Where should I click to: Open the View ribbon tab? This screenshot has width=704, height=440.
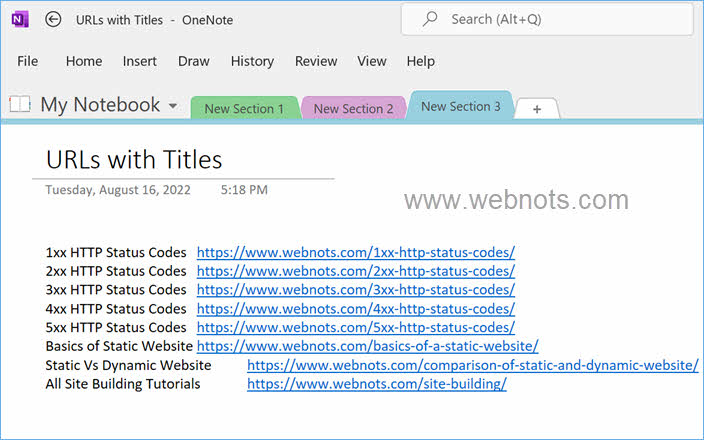click(372, 61)
